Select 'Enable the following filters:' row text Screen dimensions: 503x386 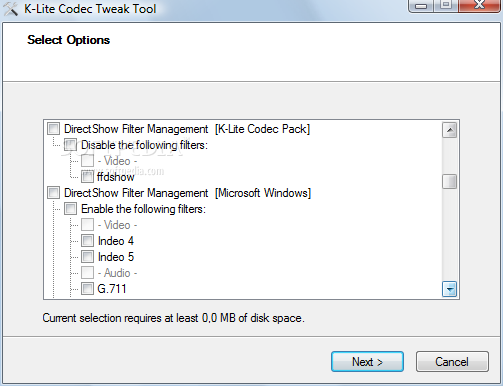pyautogui.click(x=143, y=209)
